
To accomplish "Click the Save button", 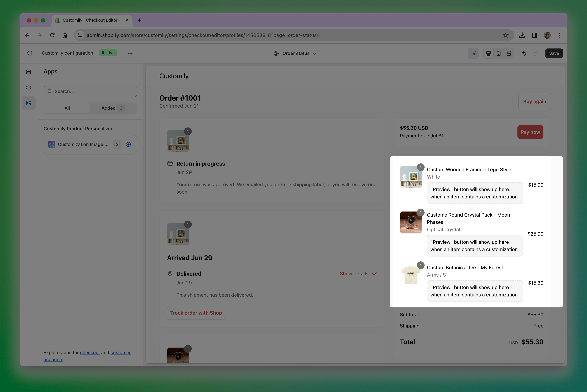I will pyautogui.click(x=554, y=53).
